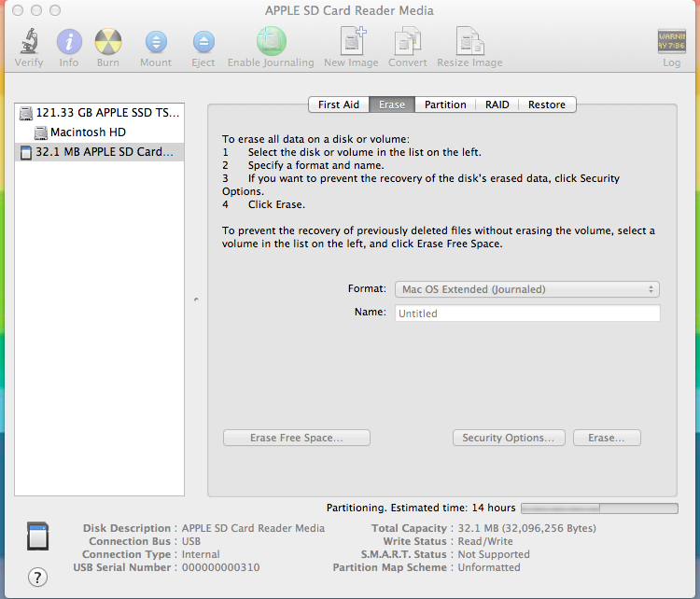This screenshot has width=700, height=599.
Task: Click Partition Map Scheme 'Unformatted' value
Action: tap(489, 567)
